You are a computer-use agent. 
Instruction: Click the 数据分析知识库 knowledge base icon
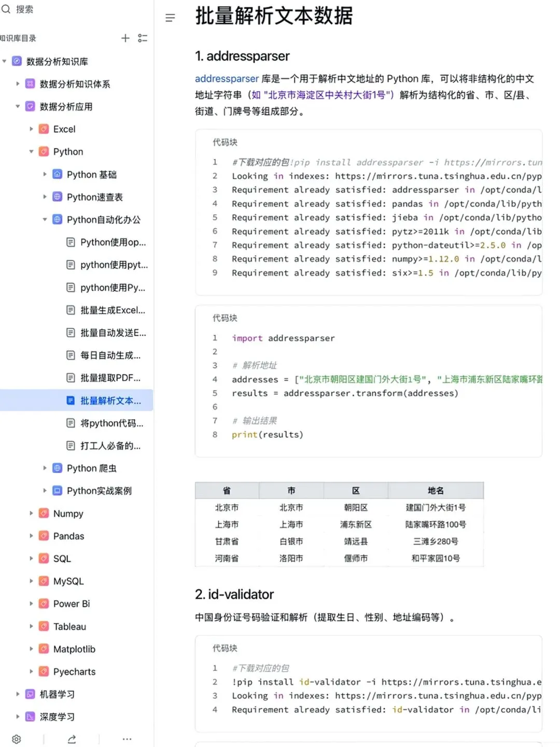[17, 61]
